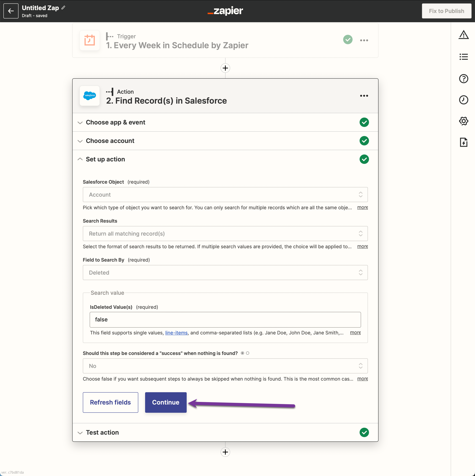Expand the Choose app & event section
This screenshot has height=476, width=475.
225,122
